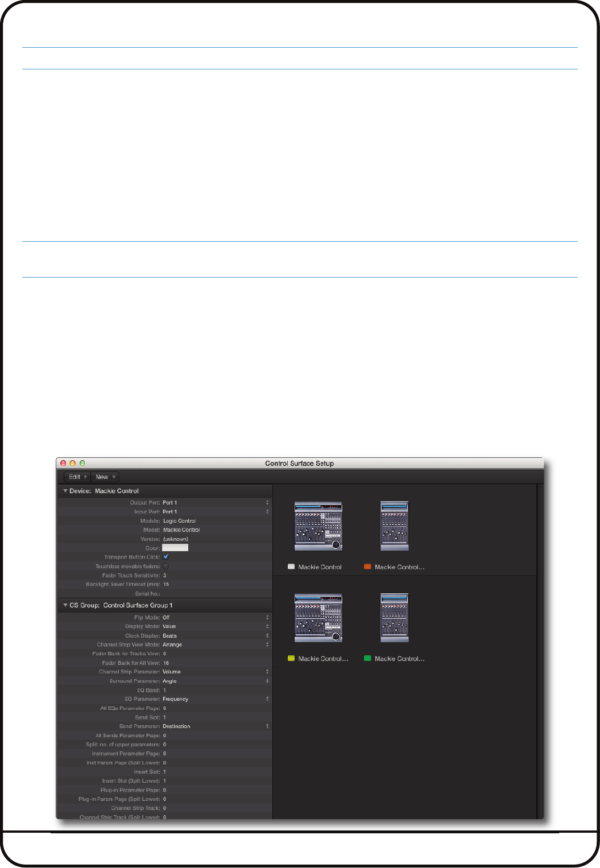Click the Control Surface Setup window title
This screenshot has width=600, height=868.
click(299, 464)
